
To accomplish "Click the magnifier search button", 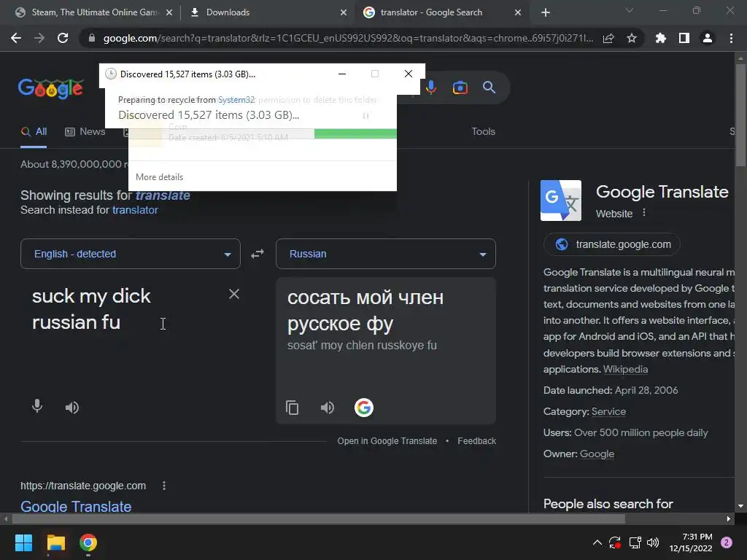I will coord(489,87).
